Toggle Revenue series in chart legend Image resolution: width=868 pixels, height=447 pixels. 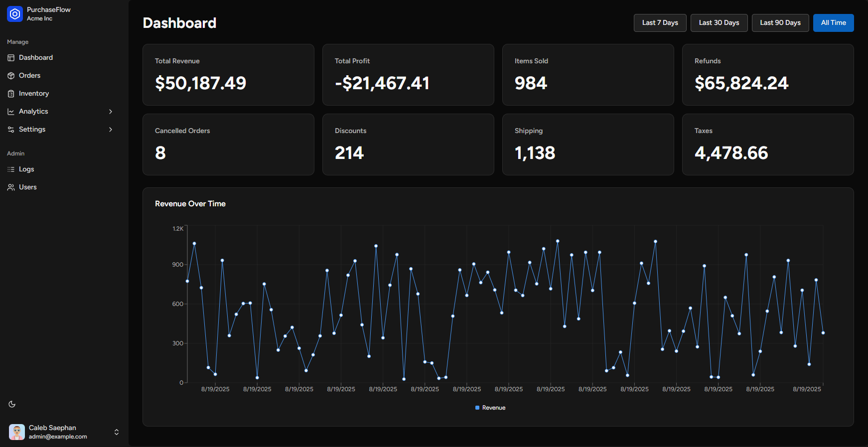coord(493,408)
